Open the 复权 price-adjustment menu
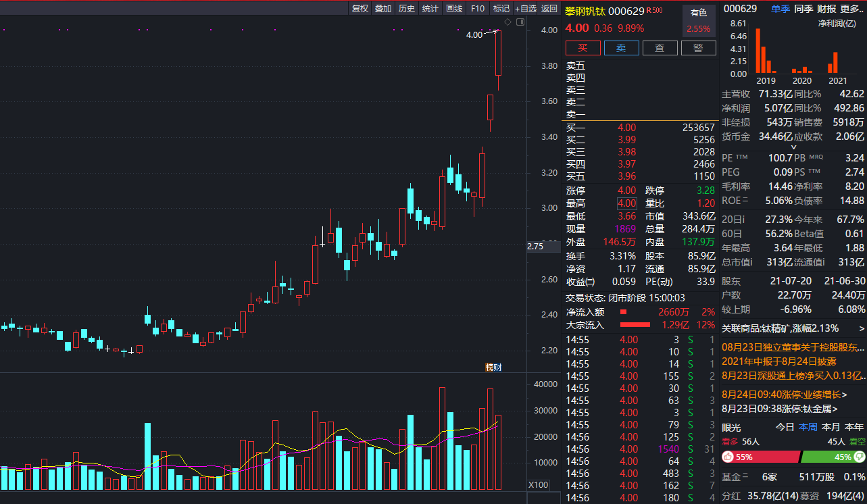The image size is (867, 504). (360, 8)
